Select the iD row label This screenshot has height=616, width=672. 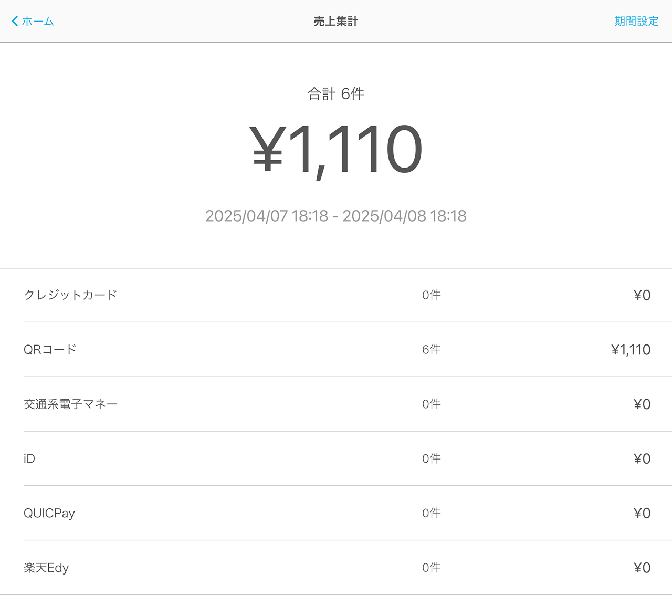(x=29, y=458)
